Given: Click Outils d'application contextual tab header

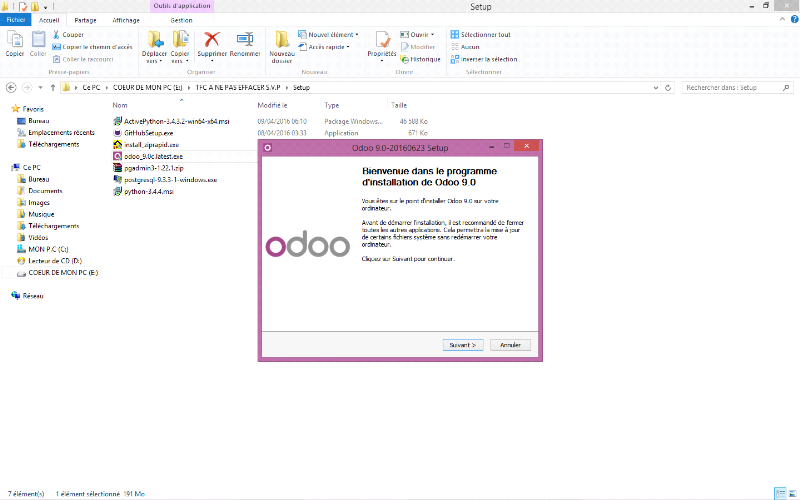Looking at the screenshot, I should (x=182, y=6).
